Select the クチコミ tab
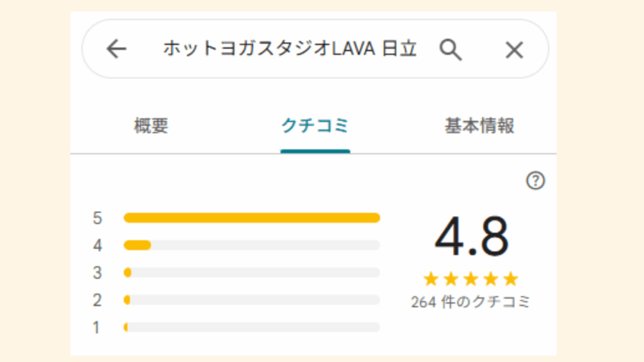This screenshot has width=644, height=362. [x=315, y=126]
